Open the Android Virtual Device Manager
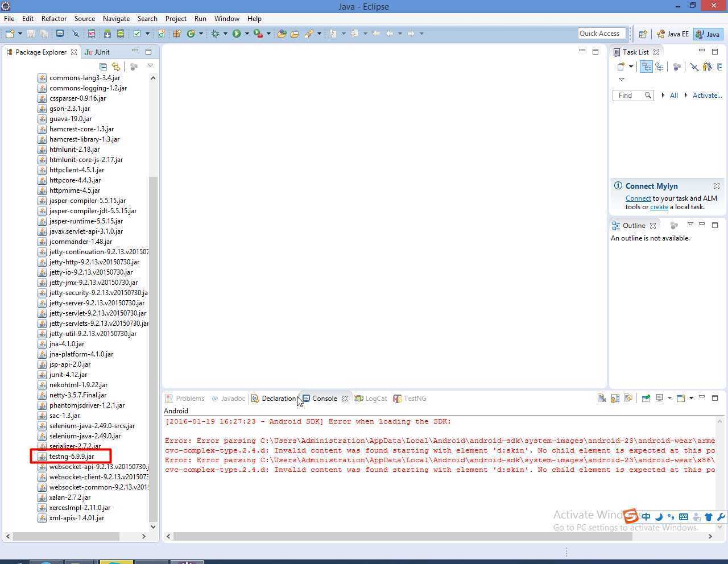Viewport: 728px width, 564px height. [x=121, y=34]
